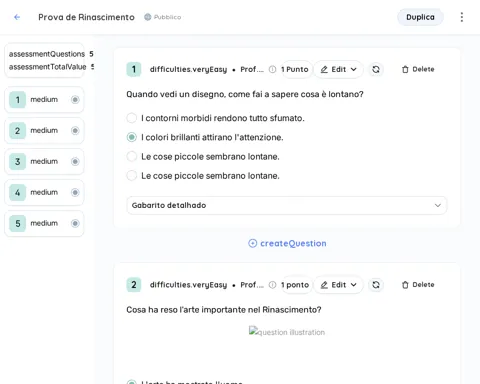The height and width of the screenshot is (384, 480).
Task: Jump to question 4 in the sidebar
Action: point(44,192)
